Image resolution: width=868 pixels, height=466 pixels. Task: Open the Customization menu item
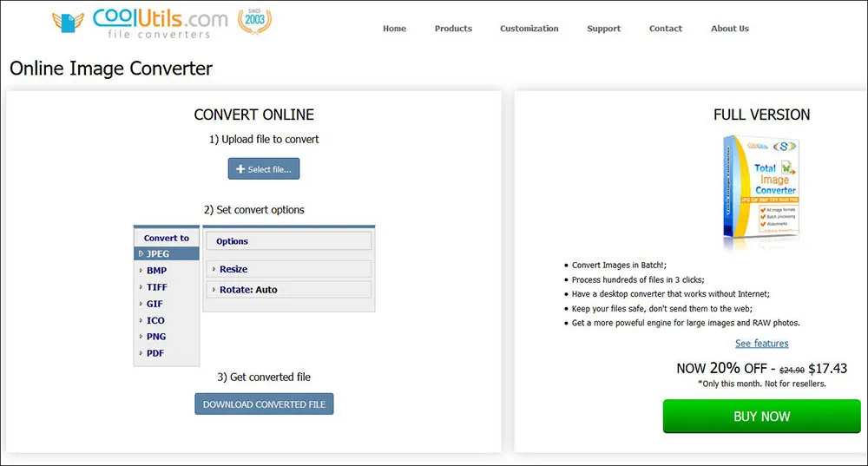[x=529, y=29]
